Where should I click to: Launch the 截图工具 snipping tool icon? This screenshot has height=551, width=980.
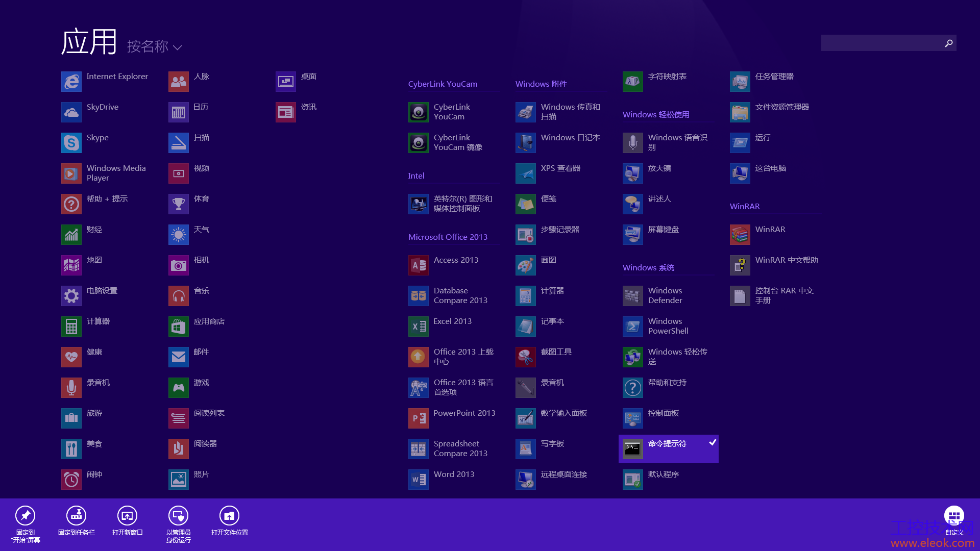pos(526,357)
